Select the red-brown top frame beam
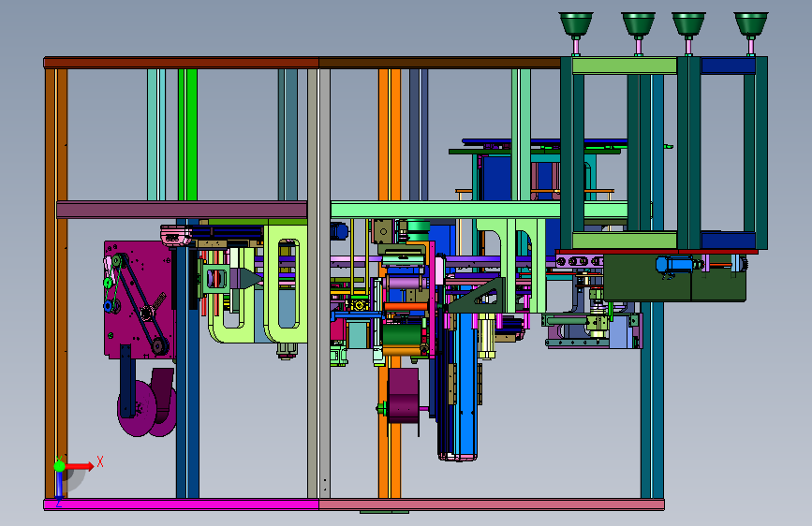 tap(181, 63)
